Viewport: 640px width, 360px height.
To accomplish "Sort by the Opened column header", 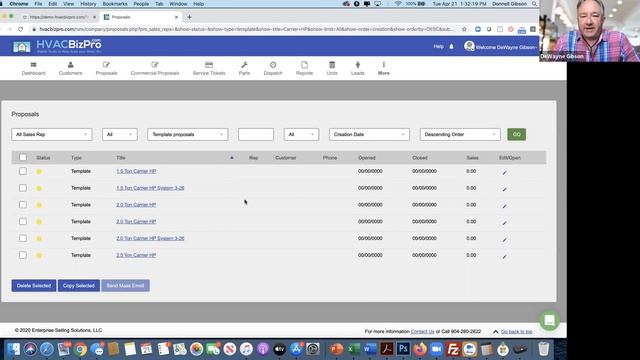I will point(367,158).
